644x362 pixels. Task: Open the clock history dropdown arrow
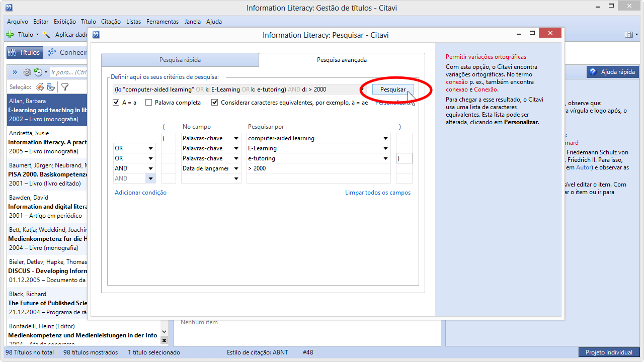46,72
